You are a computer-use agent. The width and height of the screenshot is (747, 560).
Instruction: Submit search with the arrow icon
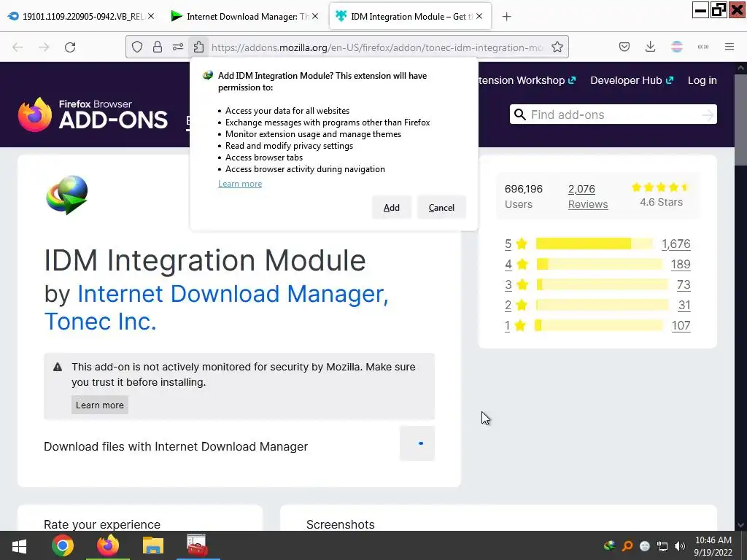click(x=708, y=114)
